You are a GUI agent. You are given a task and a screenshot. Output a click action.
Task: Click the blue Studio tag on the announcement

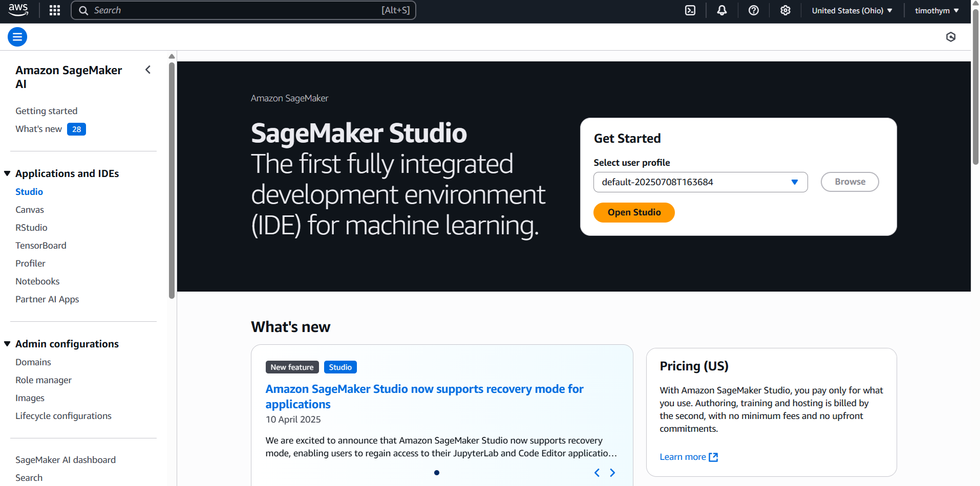[x=340, y=367]
